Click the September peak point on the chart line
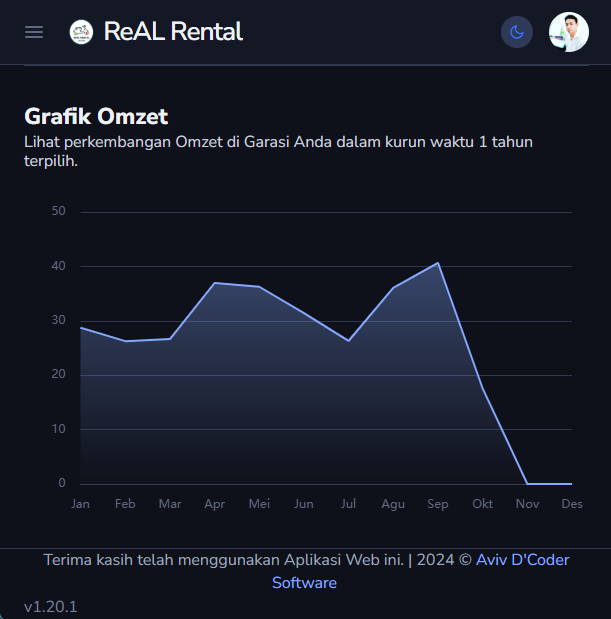 coord(438,263)
